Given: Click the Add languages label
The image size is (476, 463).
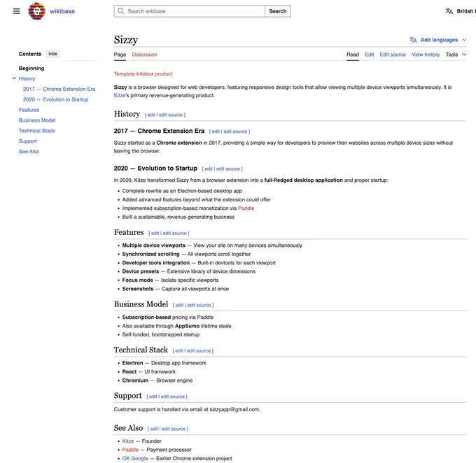Looking at the screenshot, I should (439, 40).
